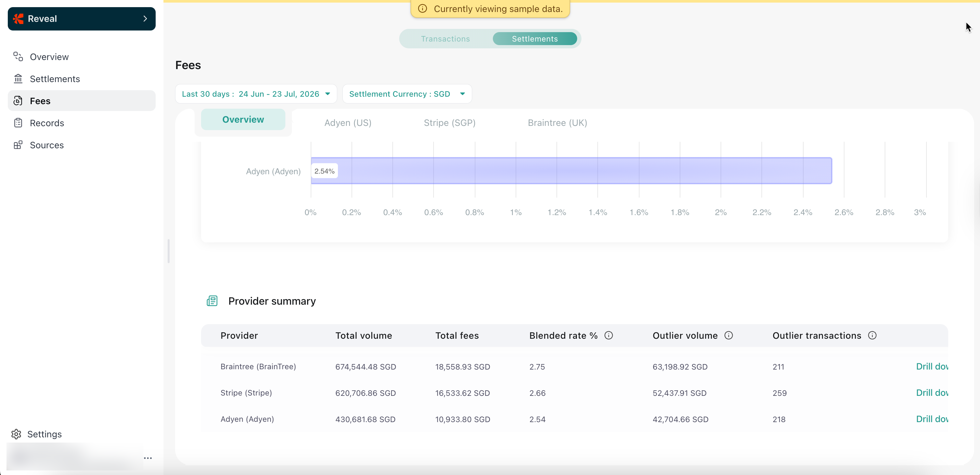
Task: Open the user account more-options menu
Action: pyautogui.click(x=148, y=458)
